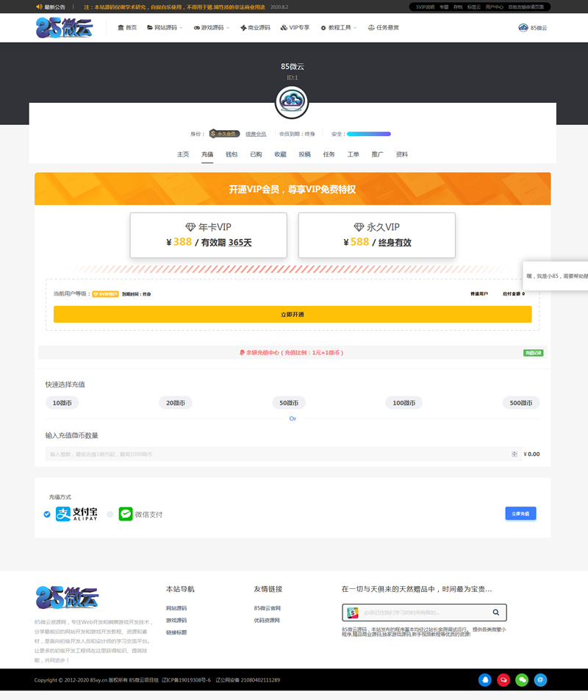Select the 任务悬赏 lightbulb icon
Viewport: 588px width, 700px height.
point(370,27)
